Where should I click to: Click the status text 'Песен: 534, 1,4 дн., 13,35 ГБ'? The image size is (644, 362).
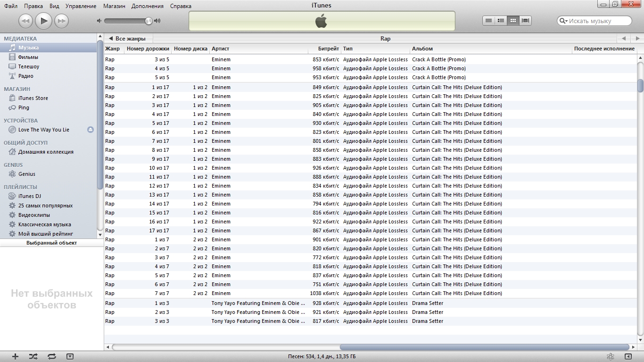click(x=322, y=357)
